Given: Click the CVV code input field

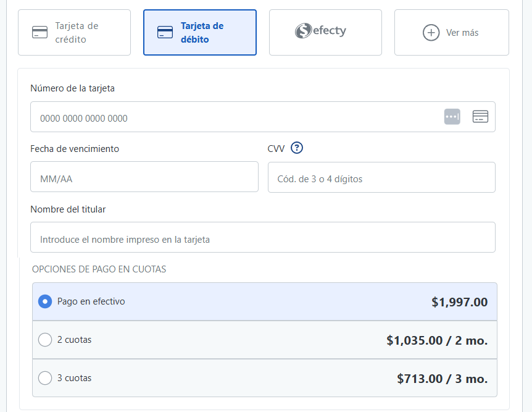Looking at the screenshot, I should [381, 177].
